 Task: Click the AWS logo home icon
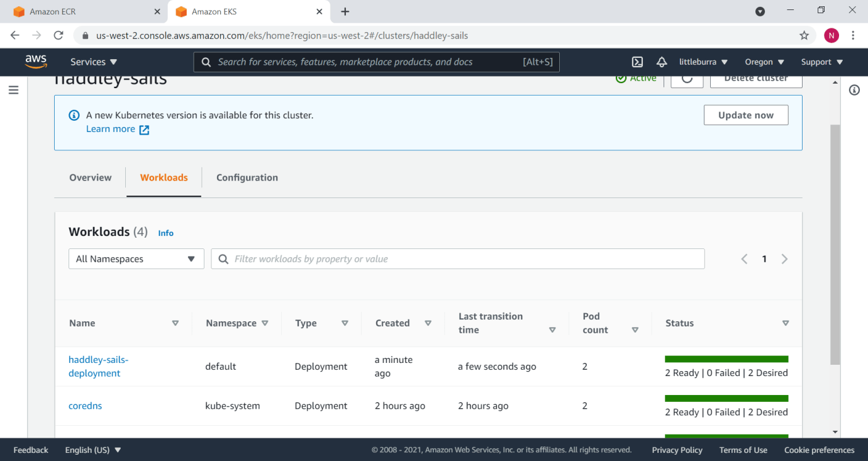point(36,61)
